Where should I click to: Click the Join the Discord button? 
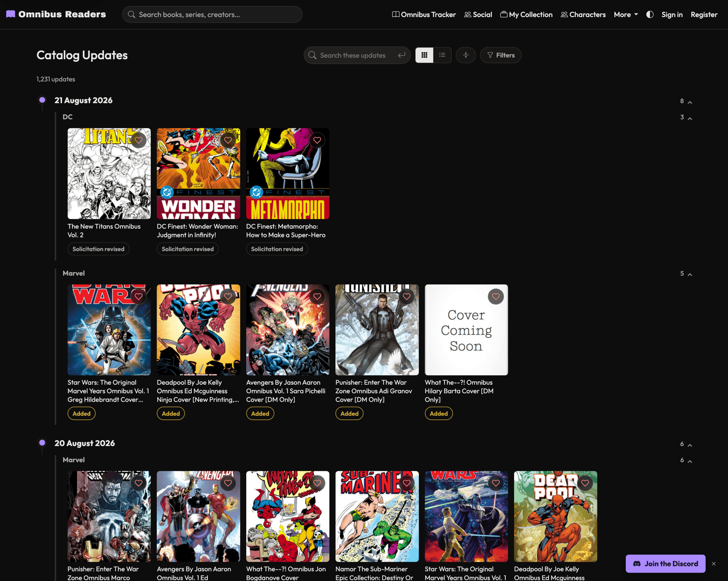click(665, 564)
